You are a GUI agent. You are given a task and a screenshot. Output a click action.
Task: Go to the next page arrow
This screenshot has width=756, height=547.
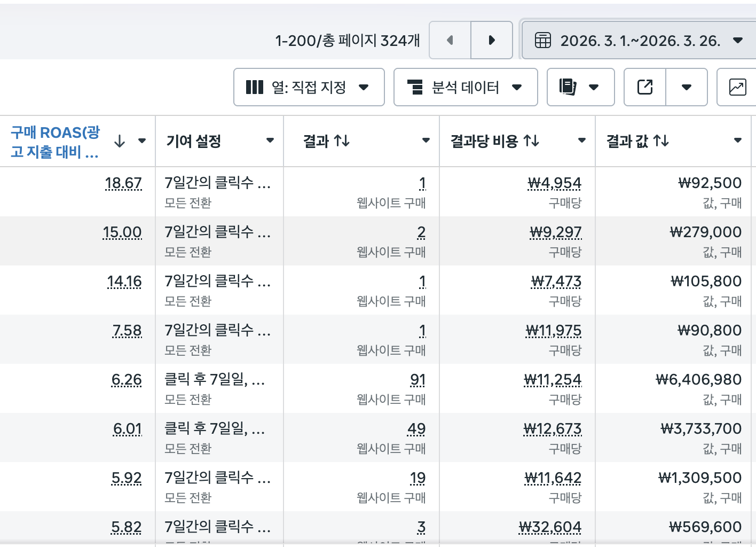tap(492, 40)
